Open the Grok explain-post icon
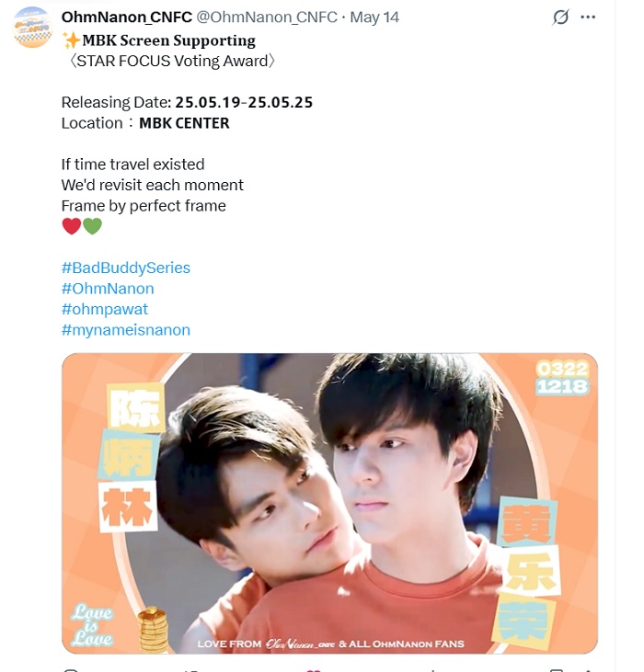 tap(560, 17)
